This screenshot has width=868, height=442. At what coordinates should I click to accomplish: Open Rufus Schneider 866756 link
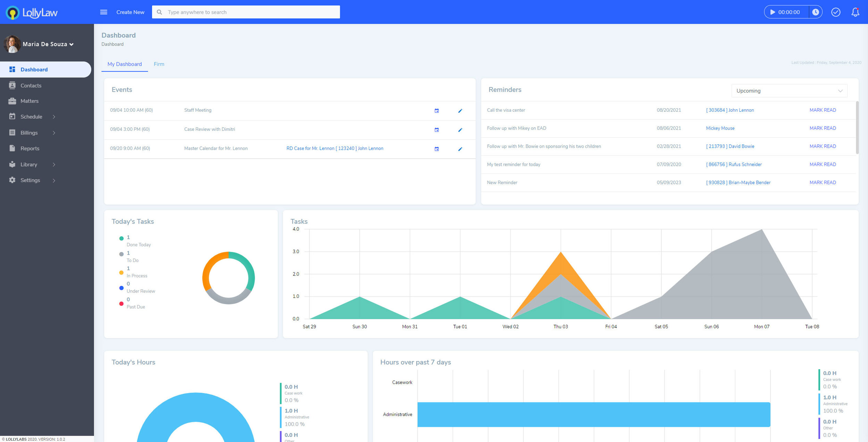[734, 164]
